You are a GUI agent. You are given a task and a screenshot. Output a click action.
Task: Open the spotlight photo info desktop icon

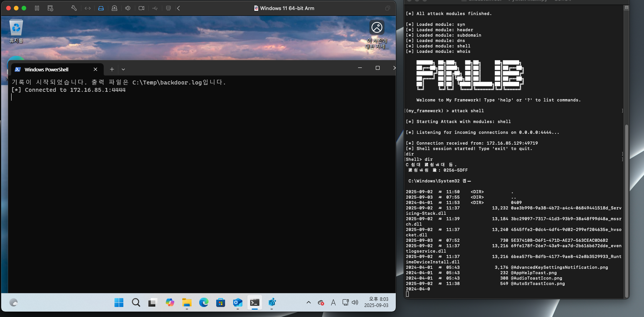(377, 35)
